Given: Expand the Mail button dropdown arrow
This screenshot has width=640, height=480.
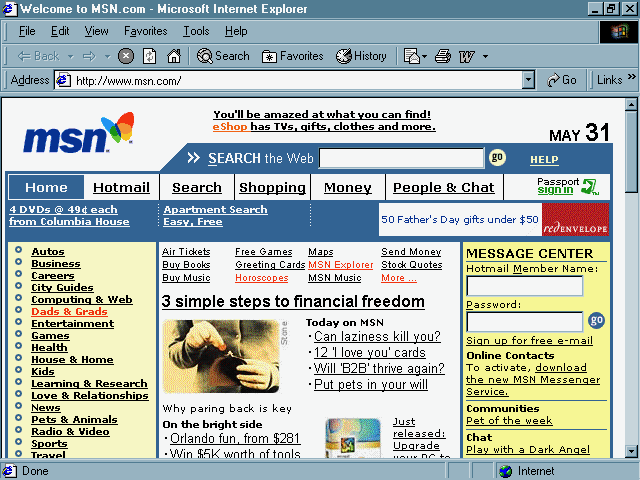Looking at the screenshot, I should point(424,56).
